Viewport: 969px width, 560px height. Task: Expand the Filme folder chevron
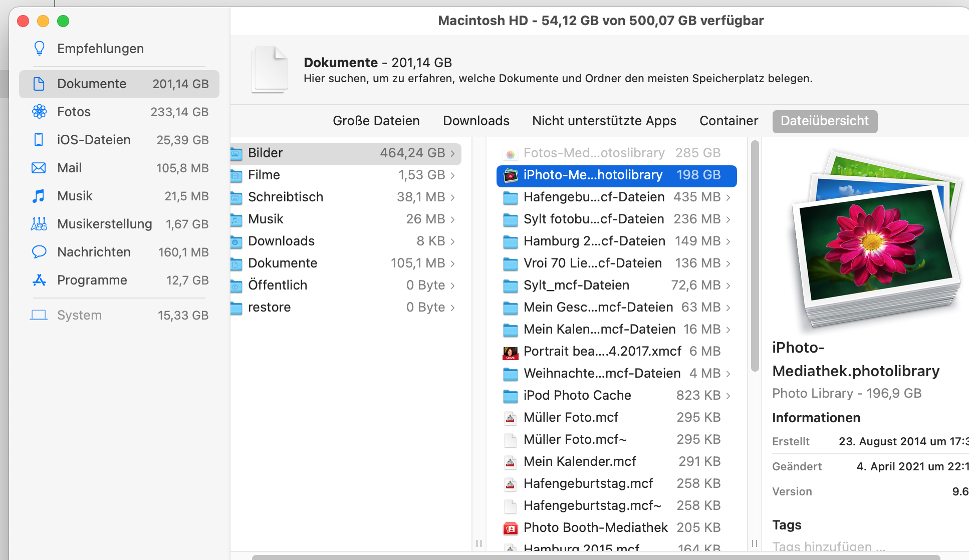(x=453, y=175)
